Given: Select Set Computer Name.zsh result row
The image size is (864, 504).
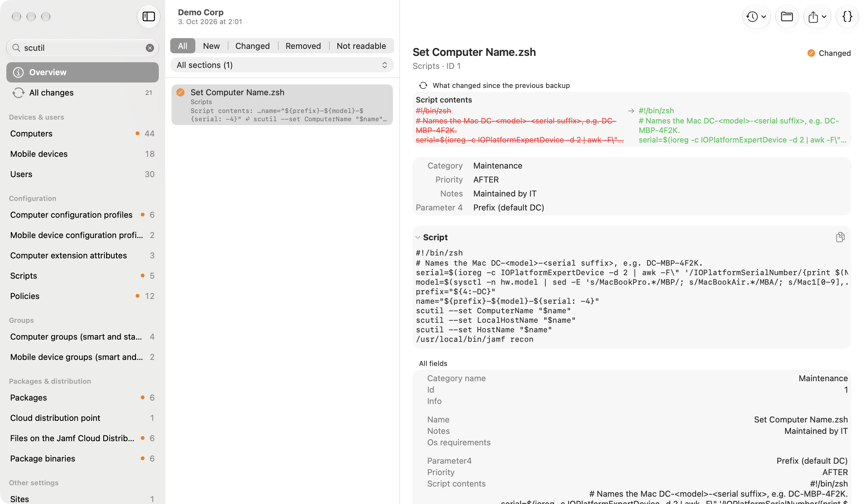Looking at the screenshot, I should [x=282, y=105].
